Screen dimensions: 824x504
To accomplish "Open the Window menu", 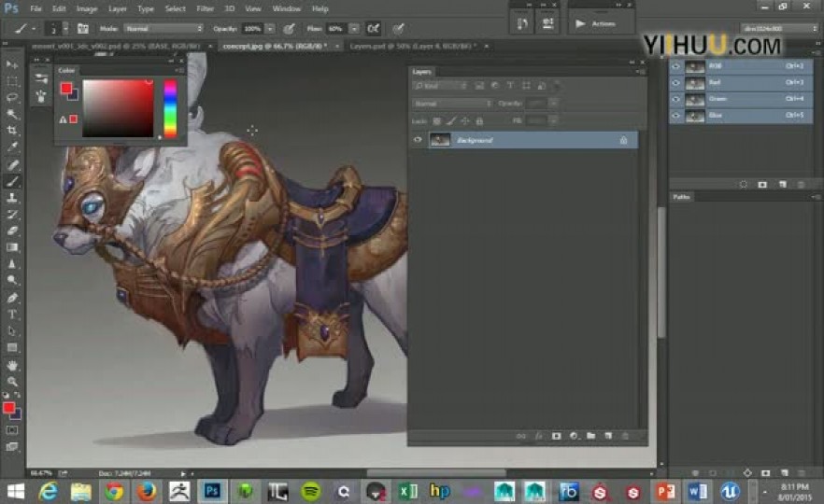I will pyautogui.click(x=287, y=8).
